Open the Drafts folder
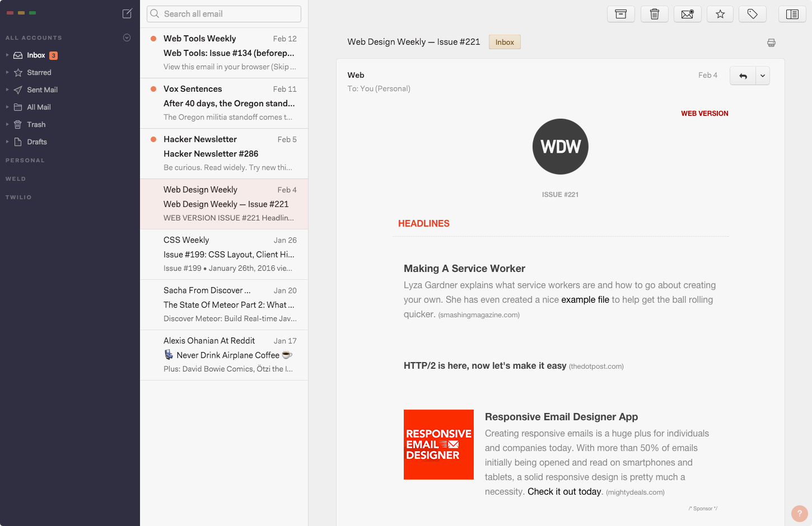 [37, 142]
